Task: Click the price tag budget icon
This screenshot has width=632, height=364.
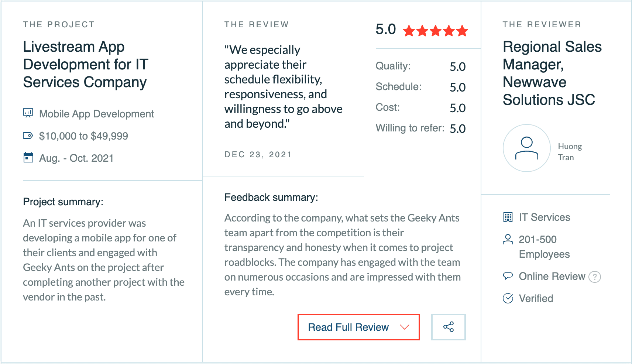Action: coord(28,135)
